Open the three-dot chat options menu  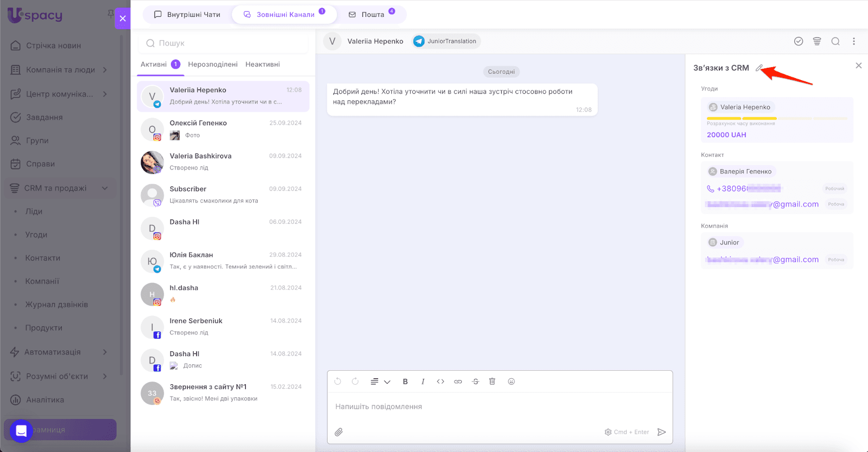coord(854,41)
